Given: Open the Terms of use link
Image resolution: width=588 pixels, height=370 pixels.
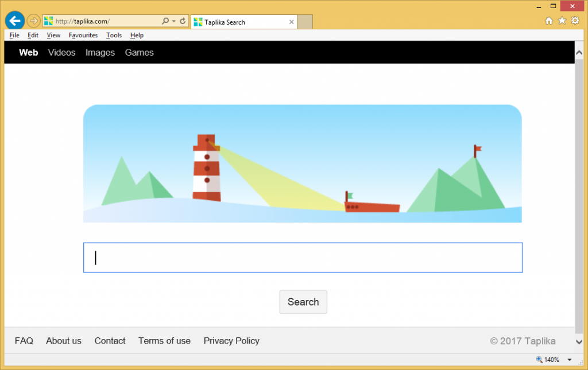Looking at the screenshot, I should pyautogui.click(x=164, y=341).
